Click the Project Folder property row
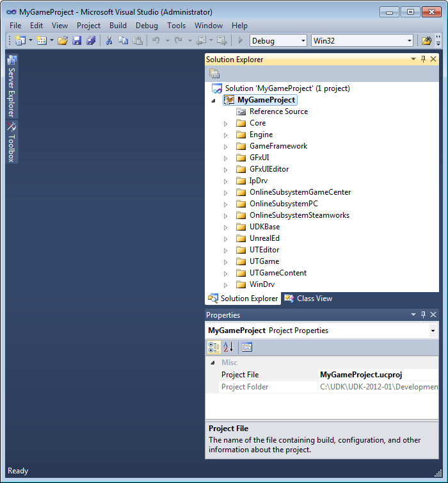This screenshot has width=448, height=483. click(x=328, y=387)
